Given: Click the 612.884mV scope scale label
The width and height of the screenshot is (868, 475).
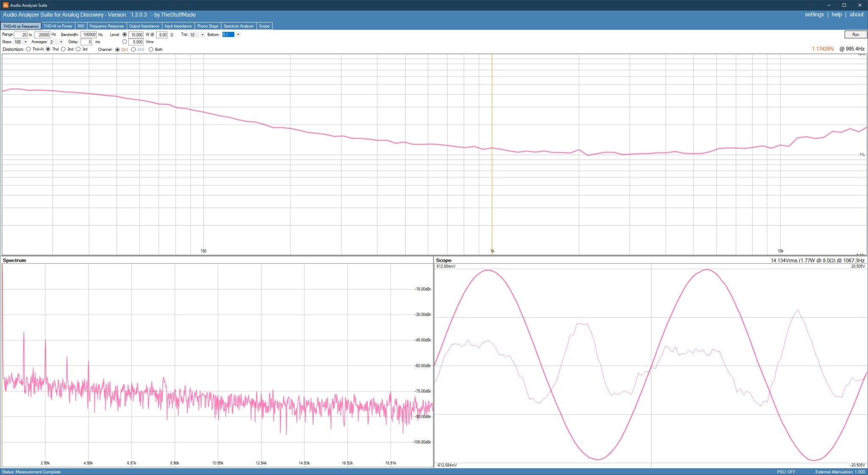Looking at the screenshot, I should point(446,266).
